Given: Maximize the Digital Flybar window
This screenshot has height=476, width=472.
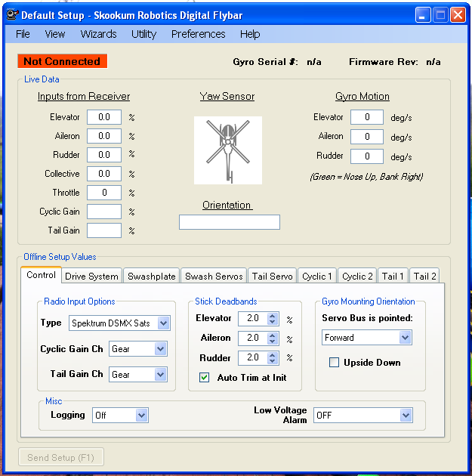Looking at the screenshot, I should point(440,15).
